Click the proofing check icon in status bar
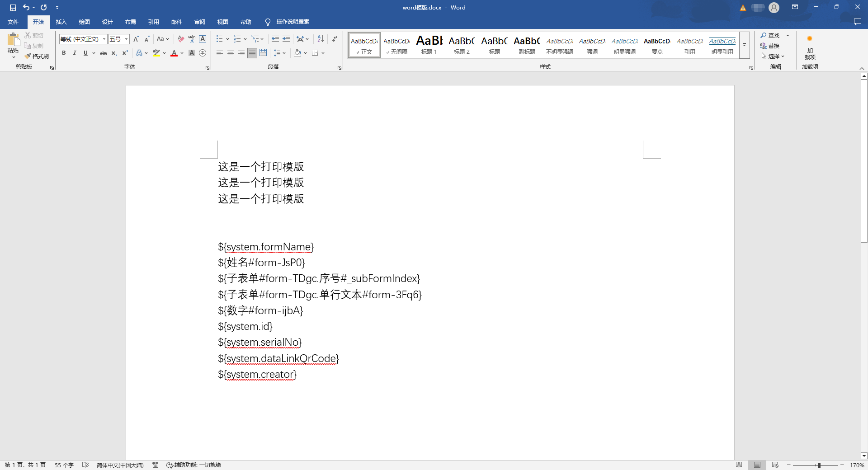The width and height of the screenshot is (868, 470). [x=85, y=465]
